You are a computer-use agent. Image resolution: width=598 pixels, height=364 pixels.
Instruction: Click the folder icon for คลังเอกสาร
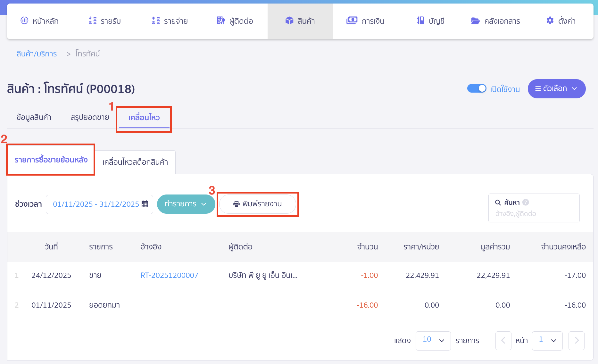point(475,21)
